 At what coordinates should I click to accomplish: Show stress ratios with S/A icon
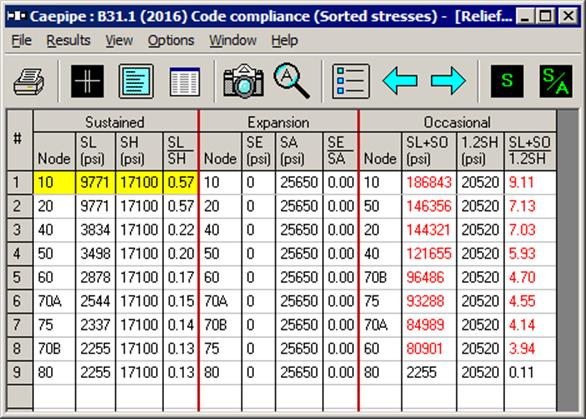556,81
